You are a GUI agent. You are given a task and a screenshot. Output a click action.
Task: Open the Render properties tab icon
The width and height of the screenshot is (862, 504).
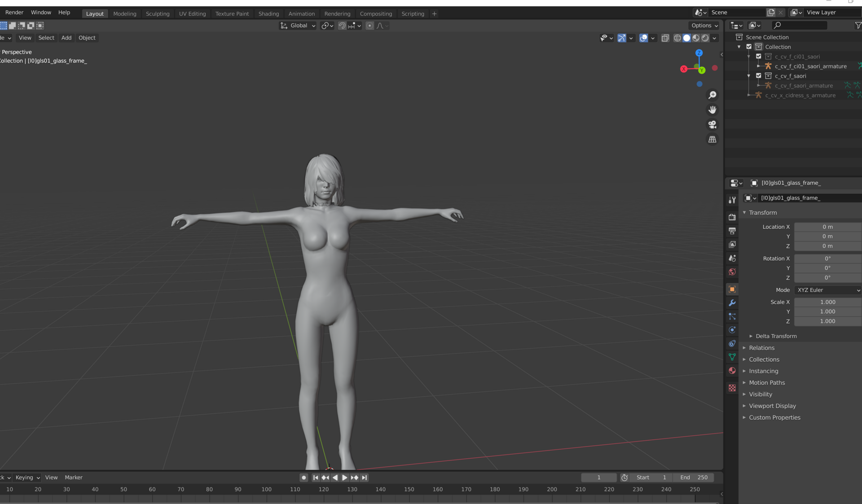732,217
